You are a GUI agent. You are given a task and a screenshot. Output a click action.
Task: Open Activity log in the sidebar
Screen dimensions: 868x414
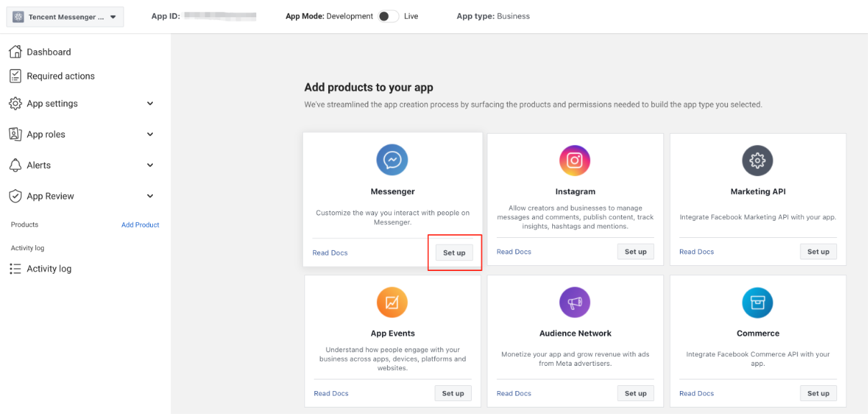click(49, 269)
